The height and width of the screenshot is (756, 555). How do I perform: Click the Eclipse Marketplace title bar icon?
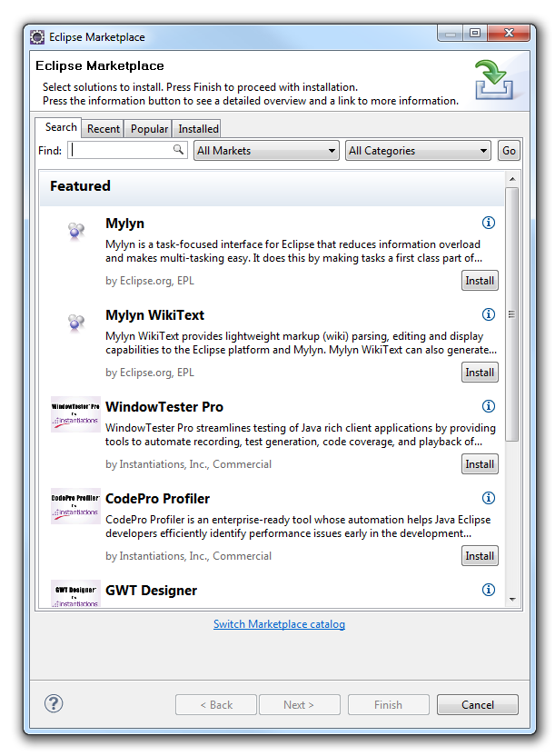point(37,37)
